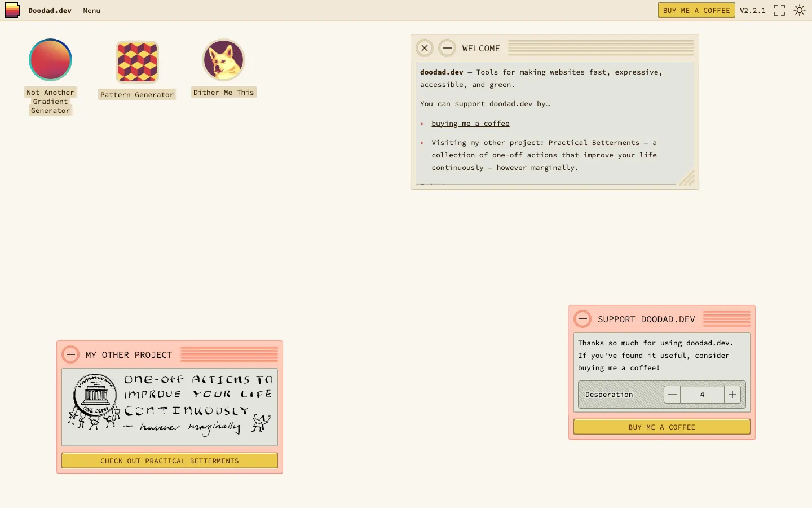Click the Desperation number input field
Screen dimensions: 812x508
(x=702, y=395)
